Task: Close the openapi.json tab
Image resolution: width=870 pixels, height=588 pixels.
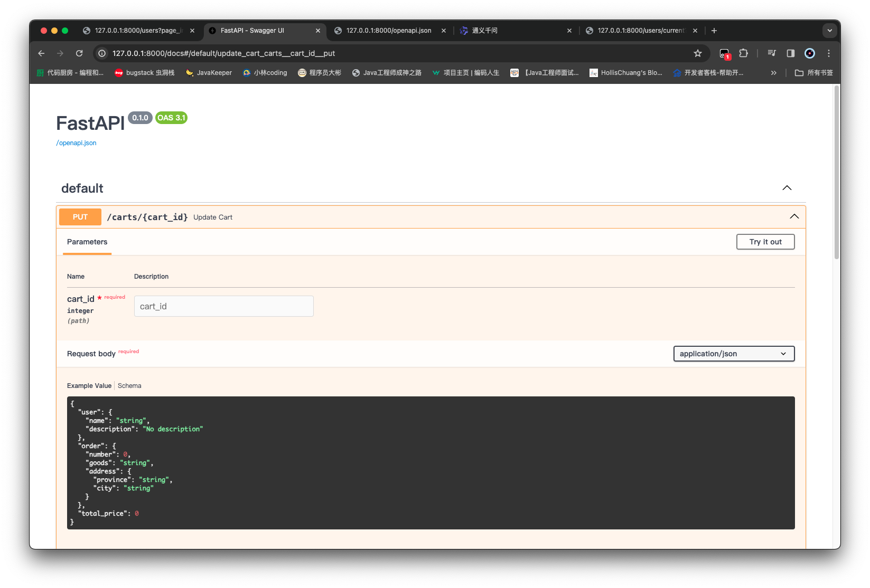Action: [444, 31]
